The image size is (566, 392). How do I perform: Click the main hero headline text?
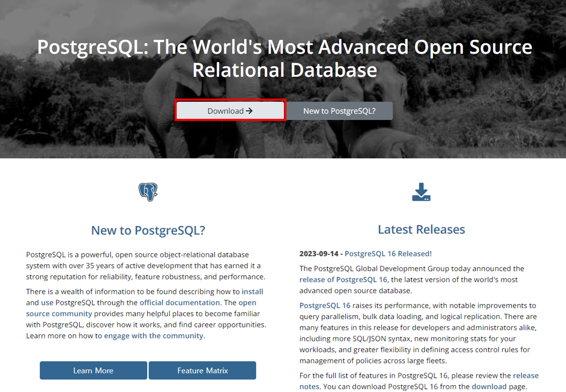tap(285, 58)
